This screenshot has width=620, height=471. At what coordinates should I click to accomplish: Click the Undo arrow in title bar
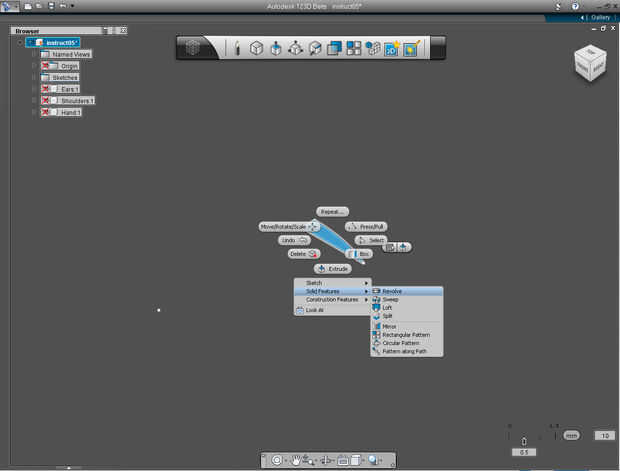coord(63,6)
